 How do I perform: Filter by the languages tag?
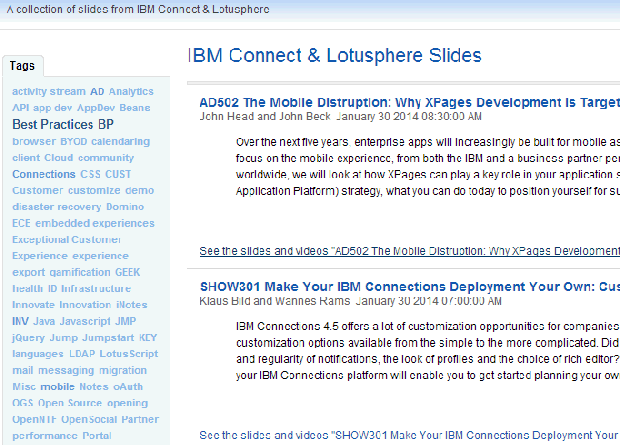(38, 354)
